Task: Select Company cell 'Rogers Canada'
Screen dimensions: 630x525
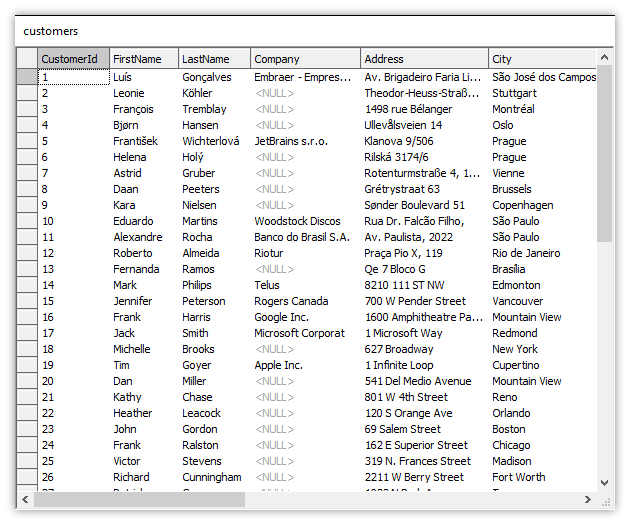Action: click(x=305, y=301)
